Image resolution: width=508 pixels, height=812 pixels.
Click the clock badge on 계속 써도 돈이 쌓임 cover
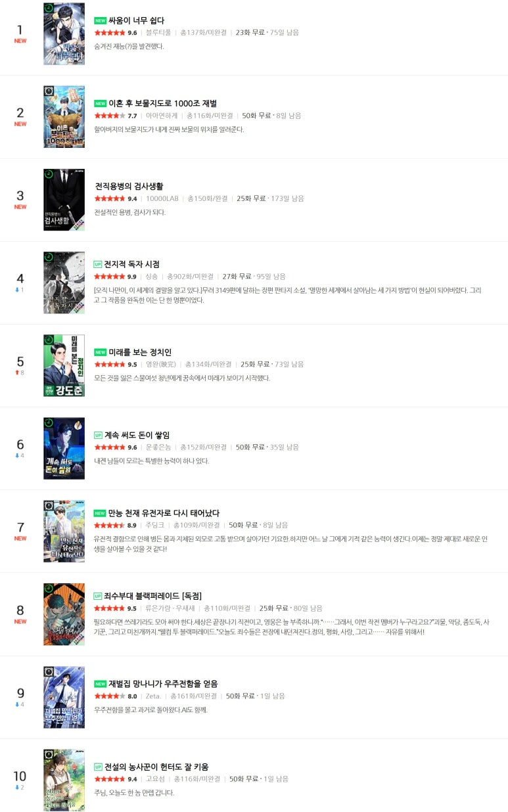pyautogui.click(x=49, y=423)
